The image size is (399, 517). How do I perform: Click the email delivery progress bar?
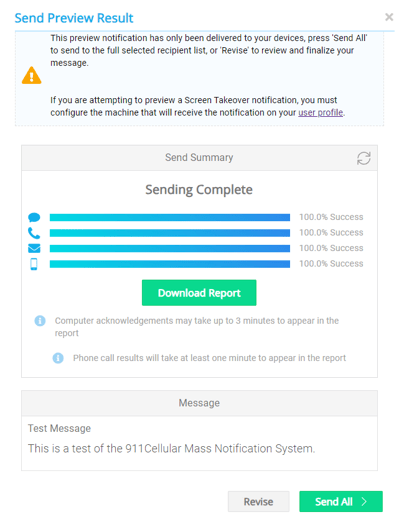pyautogui.click(x=170, y=248)
